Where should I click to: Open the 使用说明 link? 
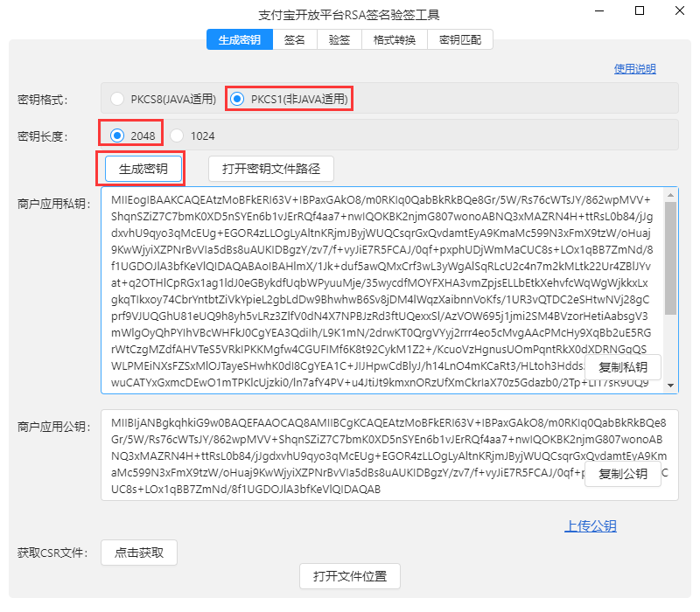point(635,69)
